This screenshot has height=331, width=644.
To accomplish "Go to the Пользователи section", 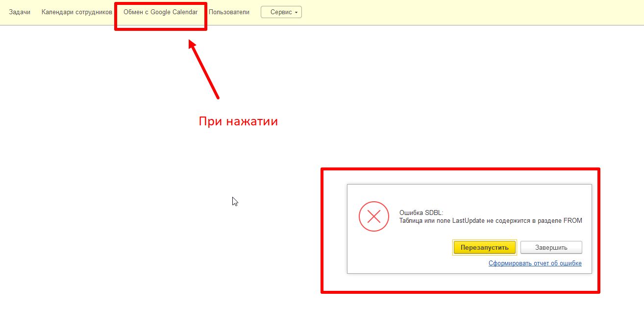I will tap(229, 12).
